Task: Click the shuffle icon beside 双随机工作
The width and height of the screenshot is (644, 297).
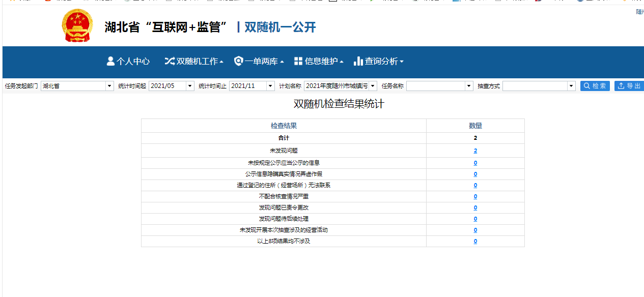Action: [170, 61]
